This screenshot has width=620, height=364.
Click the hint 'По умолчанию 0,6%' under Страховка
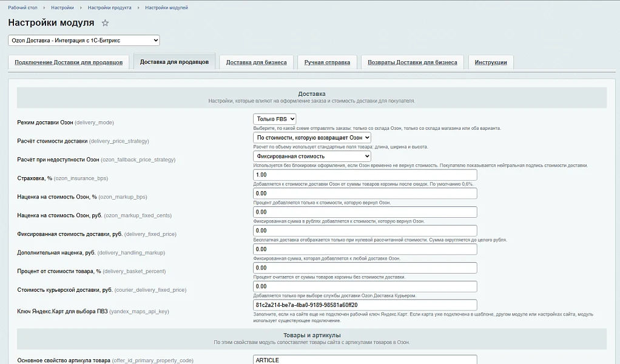(451, 184)
